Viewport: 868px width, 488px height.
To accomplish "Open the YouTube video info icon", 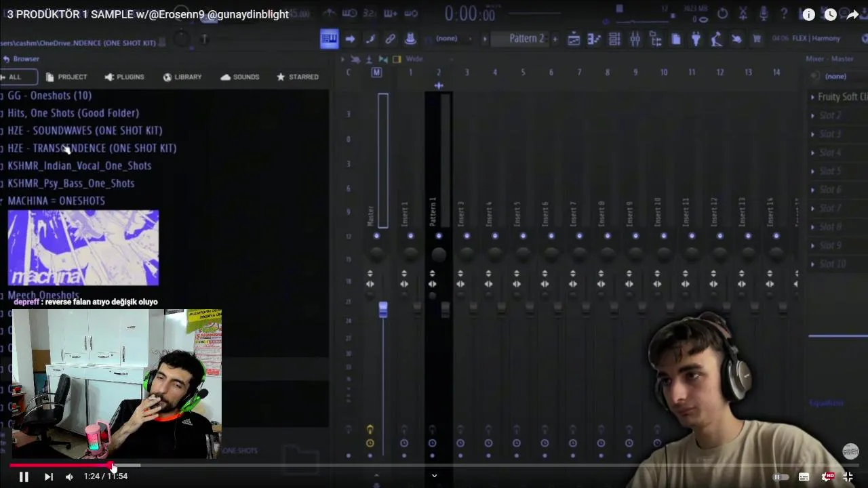I will (x=808, y=14).
